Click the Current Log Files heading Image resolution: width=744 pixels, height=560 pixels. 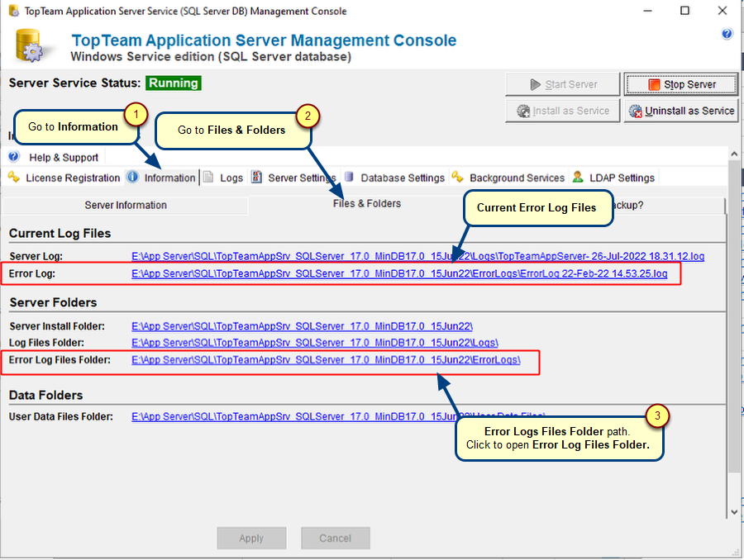click(x=60, y=233)
